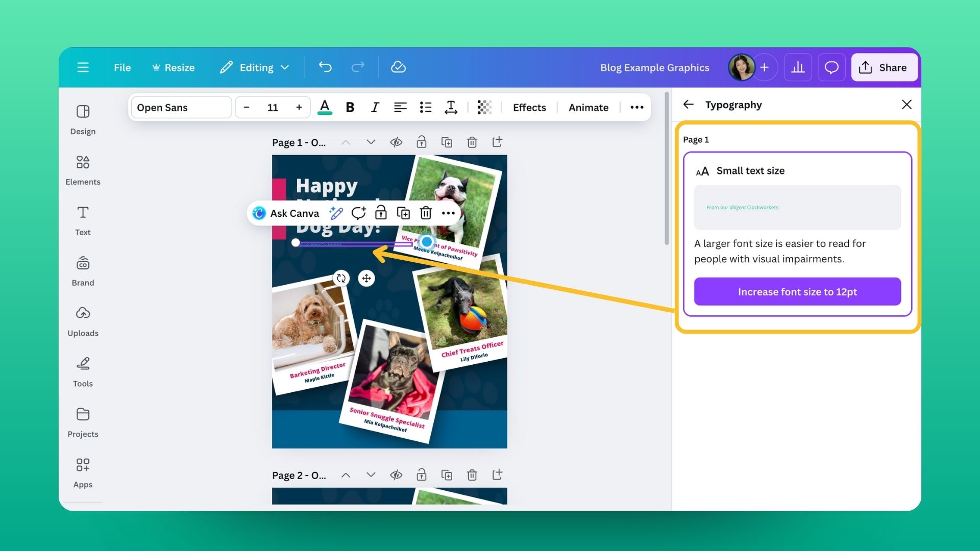Toggle the Page 1 lock icon
The image size is (980, 551).
421,142
